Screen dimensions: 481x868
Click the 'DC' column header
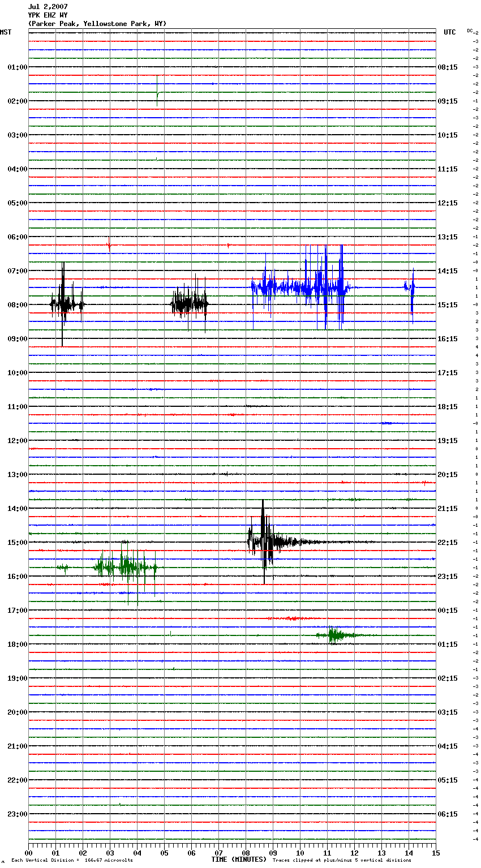point(470,31)
